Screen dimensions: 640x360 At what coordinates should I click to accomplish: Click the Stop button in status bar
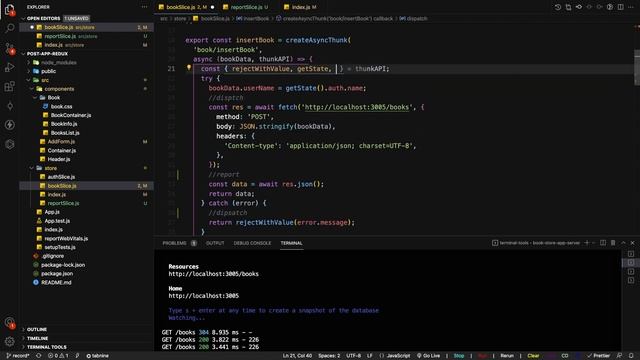click(x=459, y=356)
